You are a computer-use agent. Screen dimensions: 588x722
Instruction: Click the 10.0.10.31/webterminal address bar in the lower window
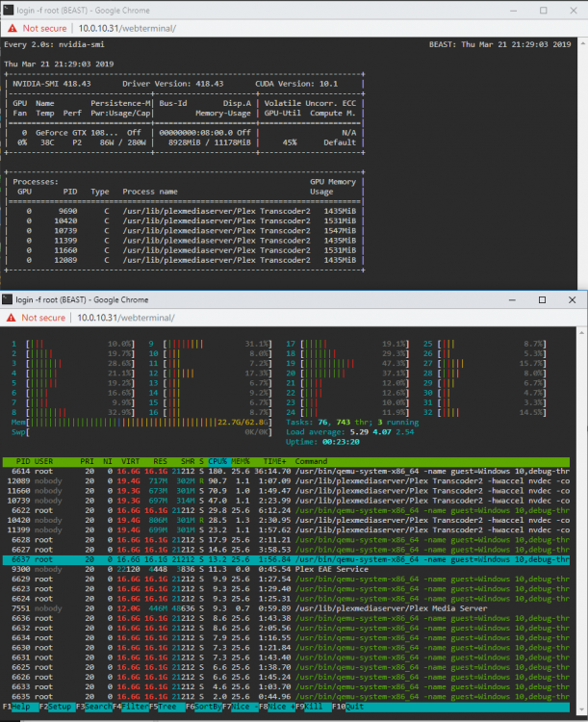[126, 318]
